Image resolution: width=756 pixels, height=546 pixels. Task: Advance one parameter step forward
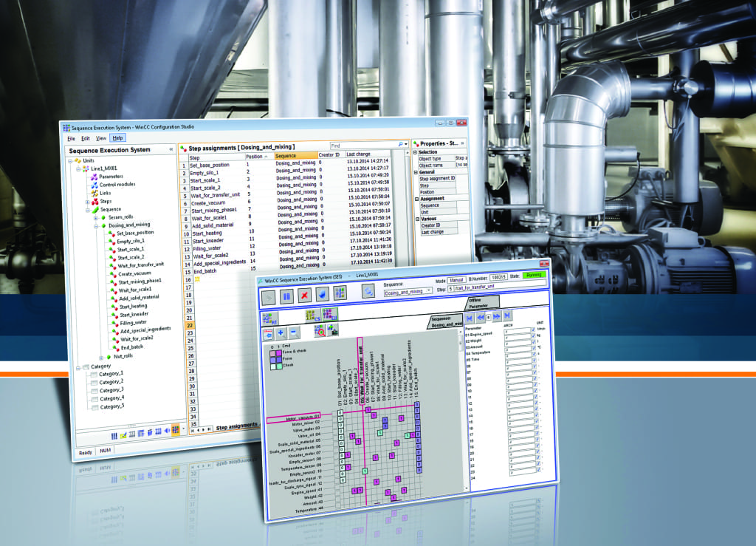[497, 316]
